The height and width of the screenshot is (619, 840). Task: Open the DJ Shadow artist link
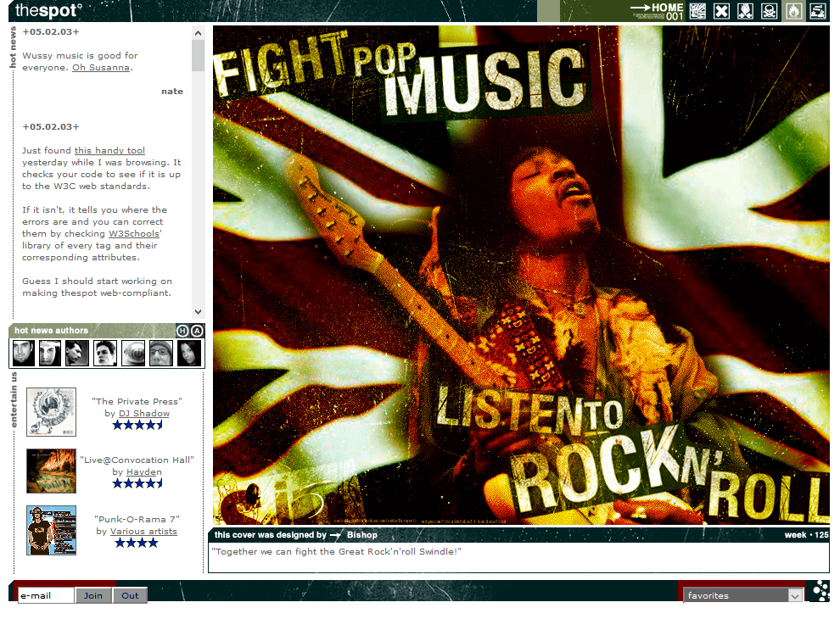click(144, 414)
